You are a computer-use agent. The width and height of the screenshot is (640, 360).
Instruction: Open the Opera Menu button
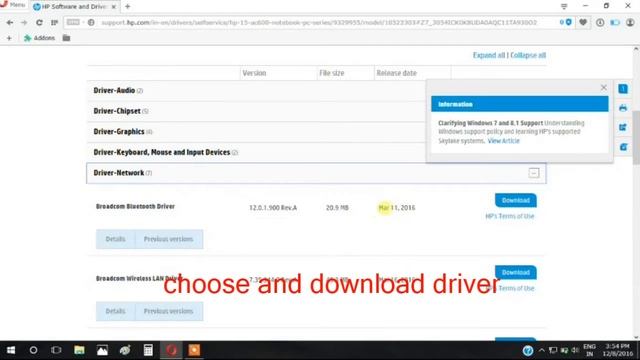(x=13, y=5)
